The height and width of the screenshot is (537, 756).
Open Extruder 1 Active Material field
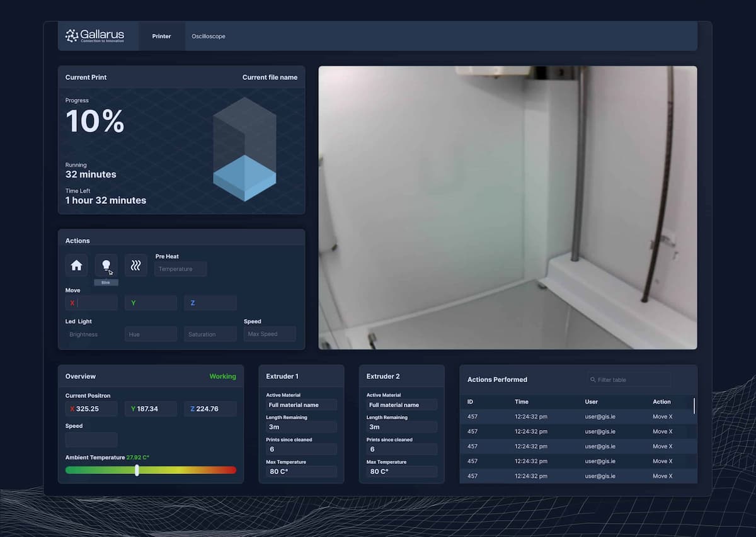click(x=301, y=405)
